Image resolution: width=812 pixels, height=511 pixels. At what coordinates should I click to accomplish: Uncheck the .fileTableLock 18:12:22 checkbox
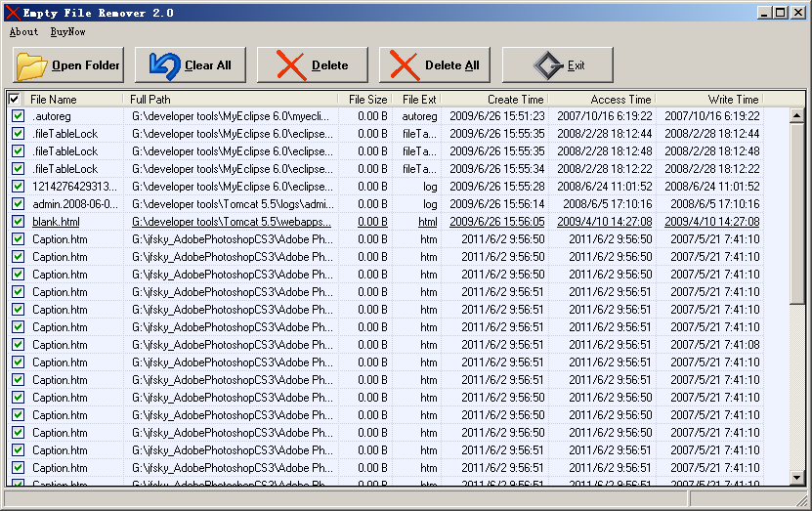coord(19,169)
